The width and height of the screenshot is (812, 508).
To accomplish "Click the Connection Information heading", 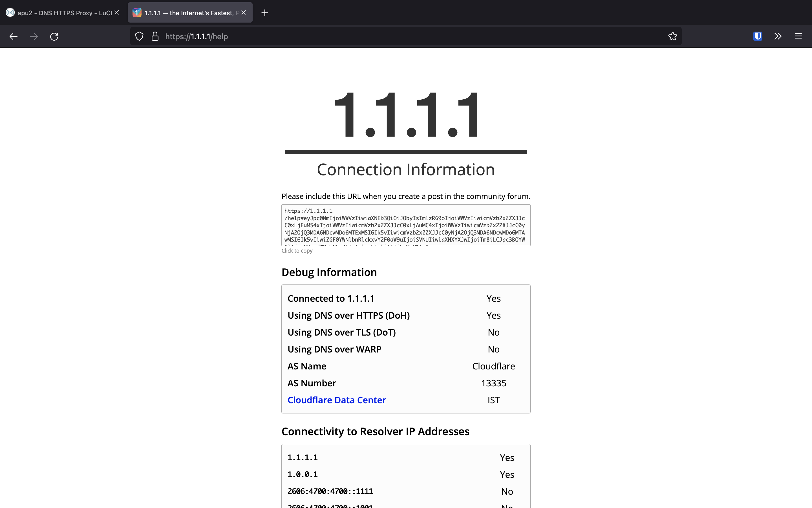I will tap(406, 169).
